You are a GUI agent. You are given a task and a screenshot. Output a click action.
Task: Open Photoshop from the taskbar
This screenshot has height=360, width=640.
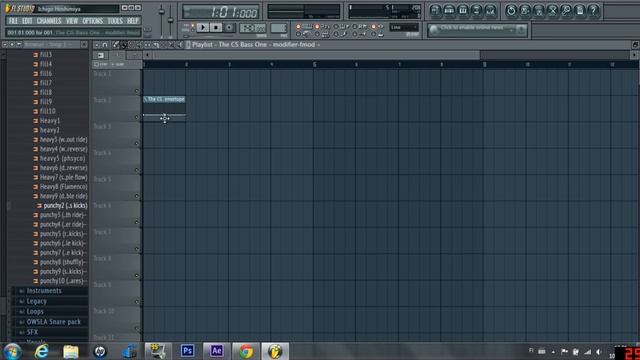tap(187, 351)
